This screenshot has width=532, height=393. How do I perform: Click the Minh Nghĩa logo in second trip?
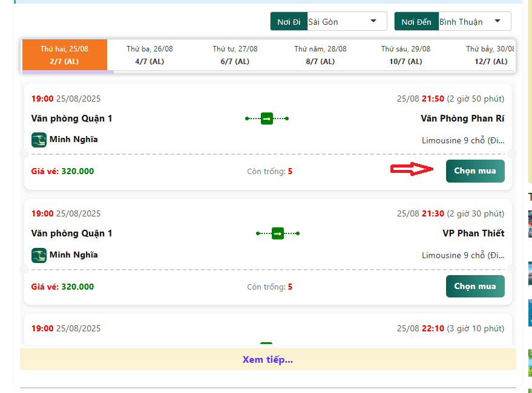coord(39,255)
